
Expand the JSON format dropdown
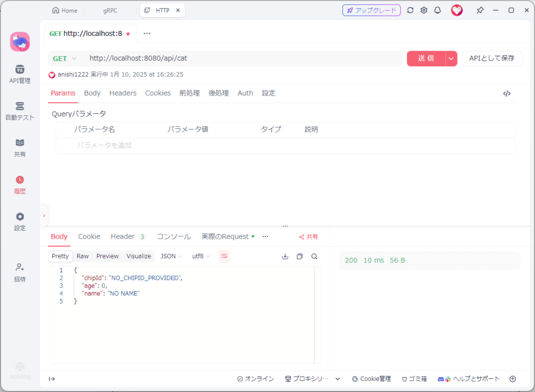point(171,256)
